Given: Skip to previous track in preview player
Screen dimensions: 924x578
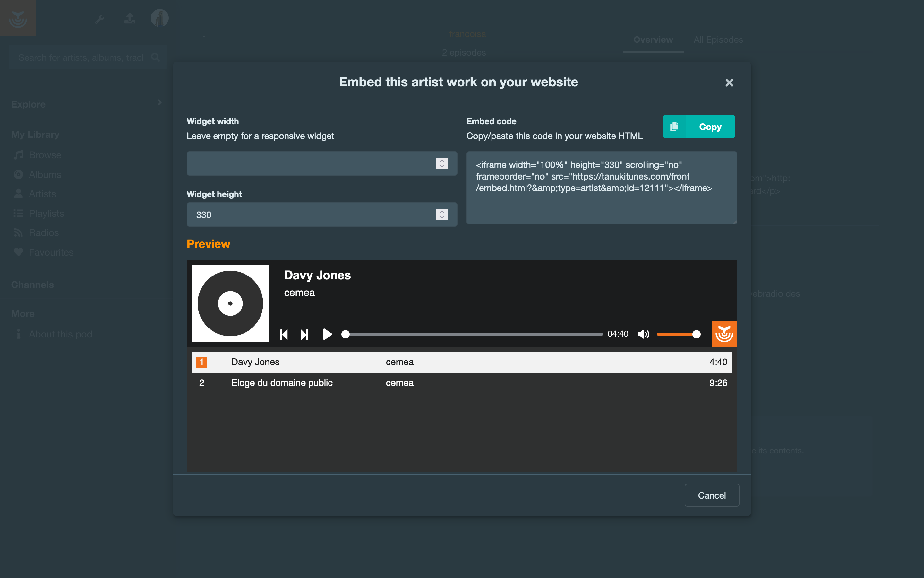Looking at the screenshot, I should [284, 335].
